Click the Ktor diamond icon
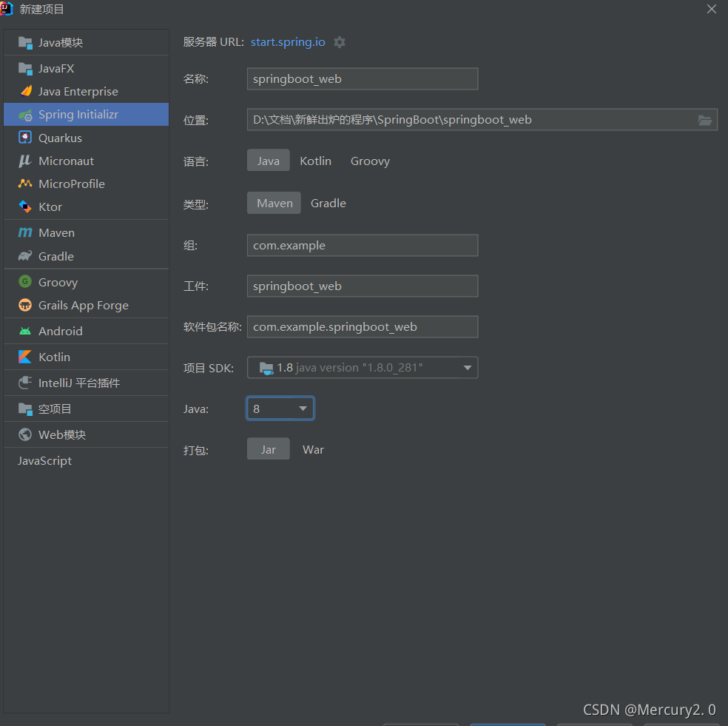 (x=25, y=206)
